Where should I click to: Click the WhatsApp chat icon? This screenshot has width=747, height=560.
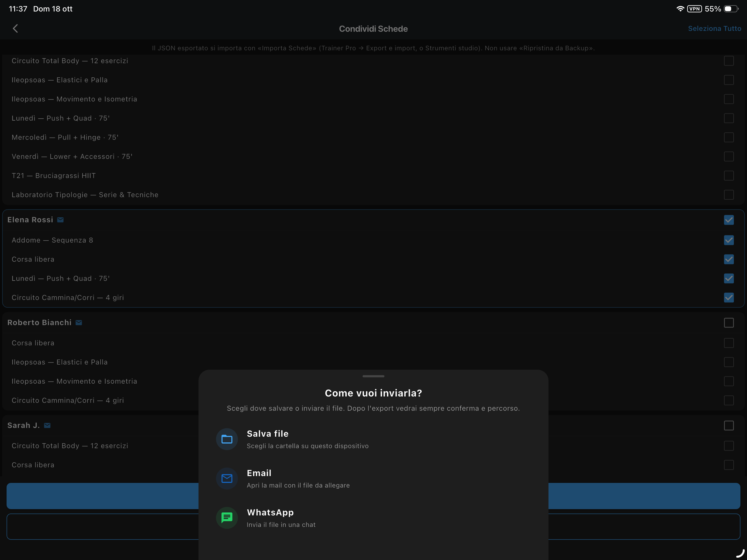(227, 517)
